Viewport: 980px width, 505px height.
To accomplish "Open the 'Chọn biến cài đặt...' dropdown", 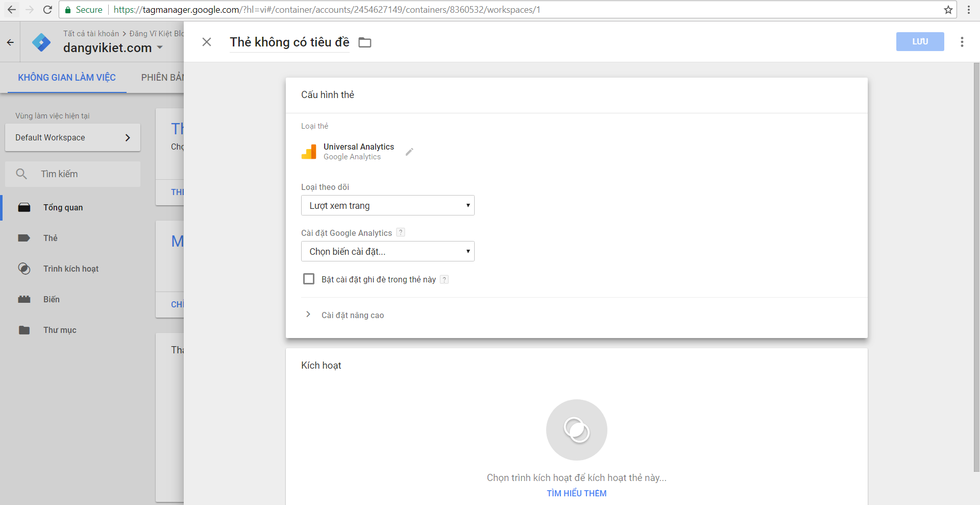I will [x=387, y=251].
